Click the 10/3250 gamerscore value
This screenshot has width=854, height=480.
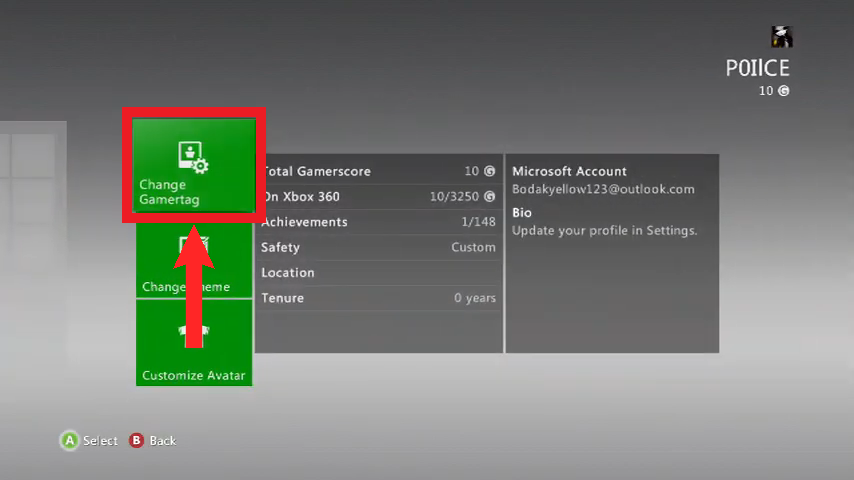454,197
